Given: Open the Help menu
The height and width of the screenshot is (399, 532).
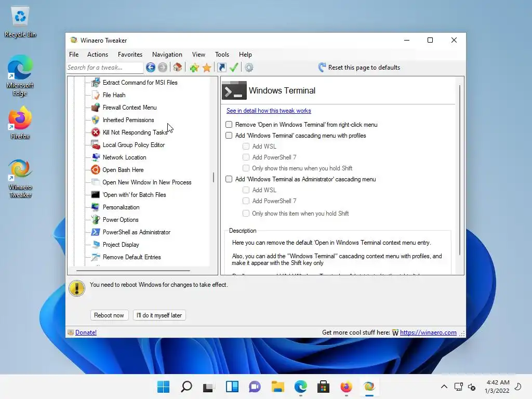Looking at the screenshot, I should tap(245, 55).
